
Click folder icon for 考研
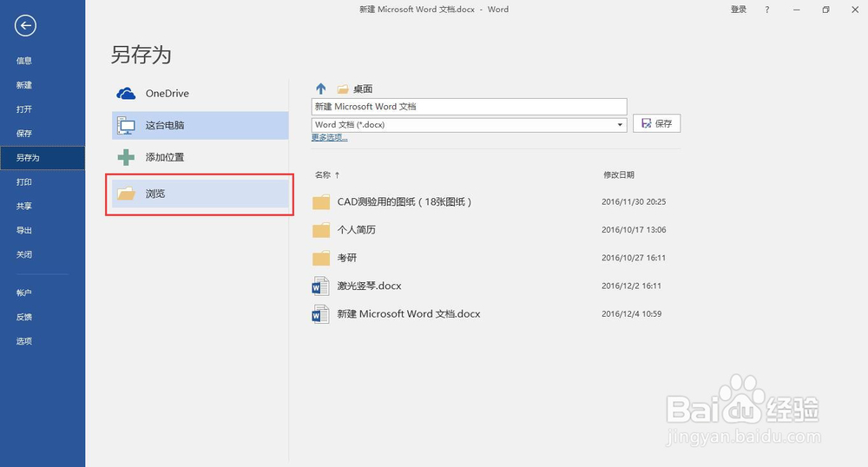(x=321, y=258)
